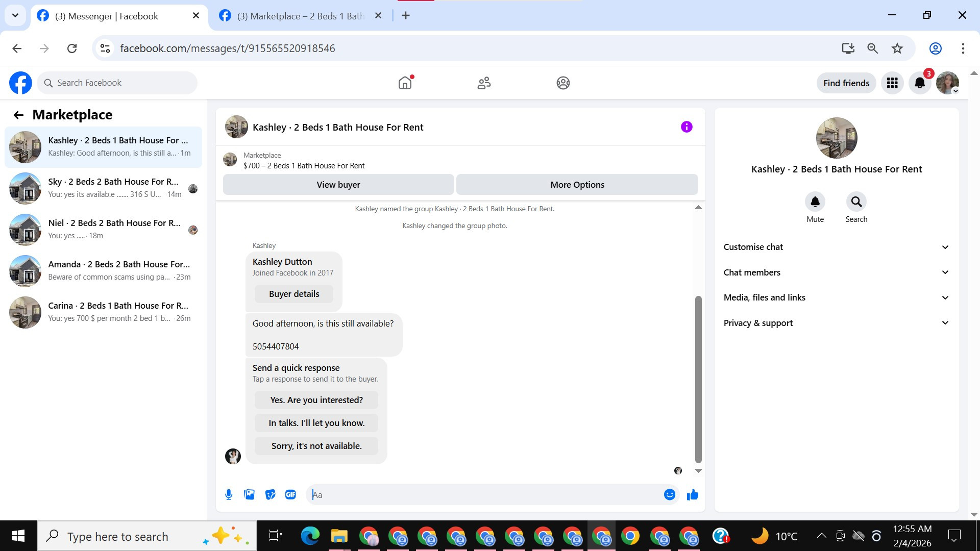The width and height of the screenshot is (980, 551).
Task: Search within the conversation
Action: [x=856, y=202]
